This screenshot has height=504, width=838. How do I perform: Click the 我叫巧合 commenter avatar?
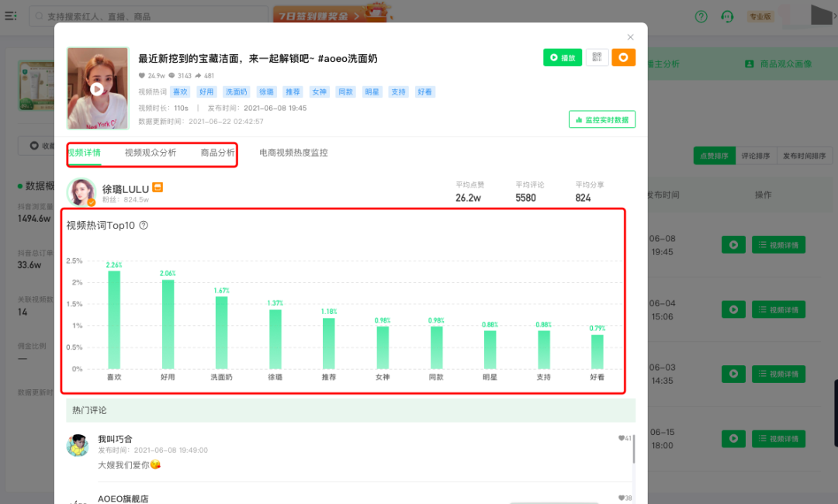click(x=78, y=445)
